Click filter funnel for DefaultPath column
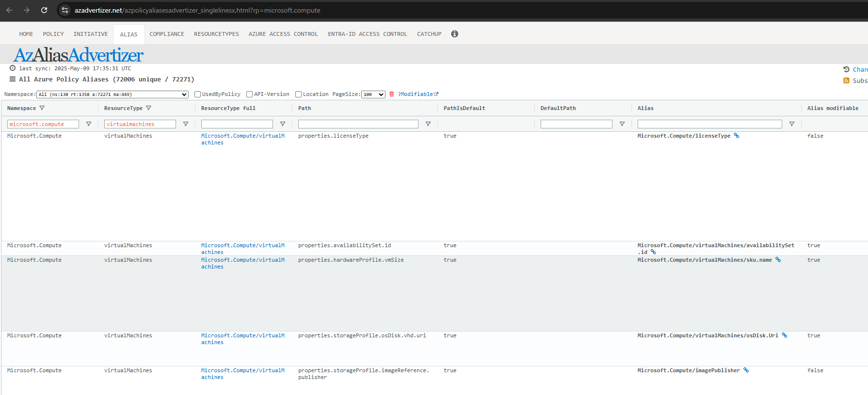 coord(622,124)
